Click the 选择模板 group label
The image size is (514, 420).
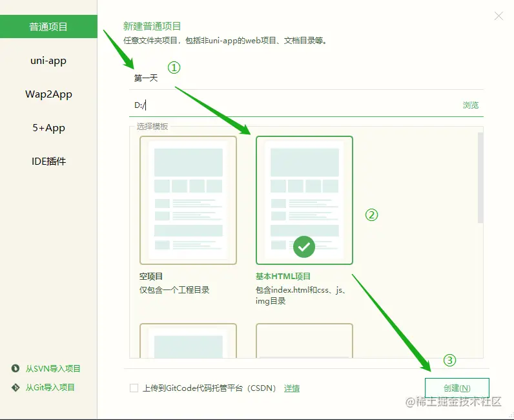(152, 127)
